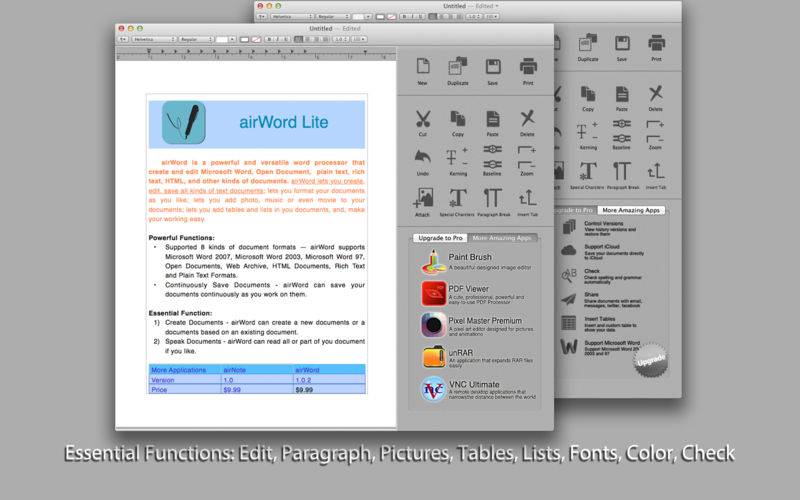This screenshot has width=800, height=500.
Task: Select left alignment in front window toolbar
Action: [x=298, y=39]
